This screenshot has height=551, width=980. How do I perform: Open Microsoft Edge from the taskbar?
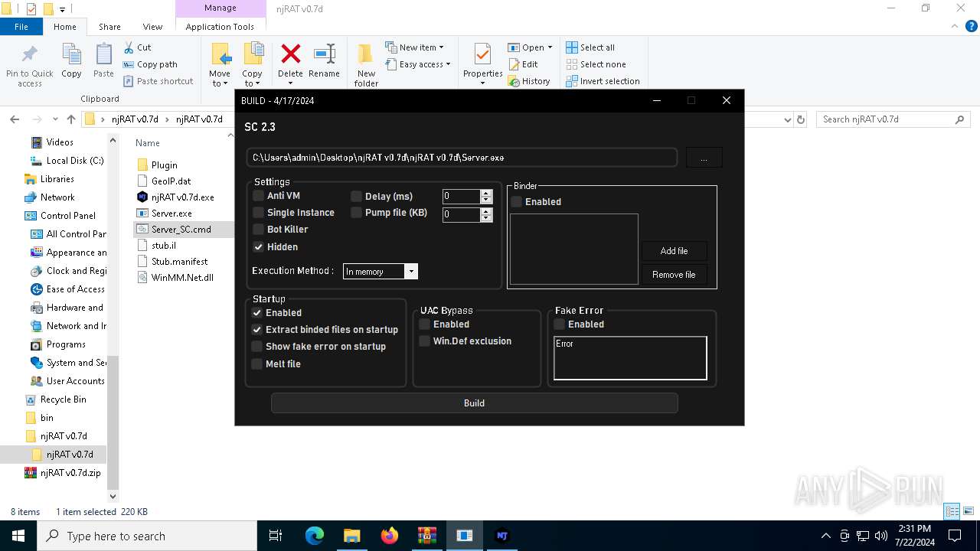[x=315, y=536]
